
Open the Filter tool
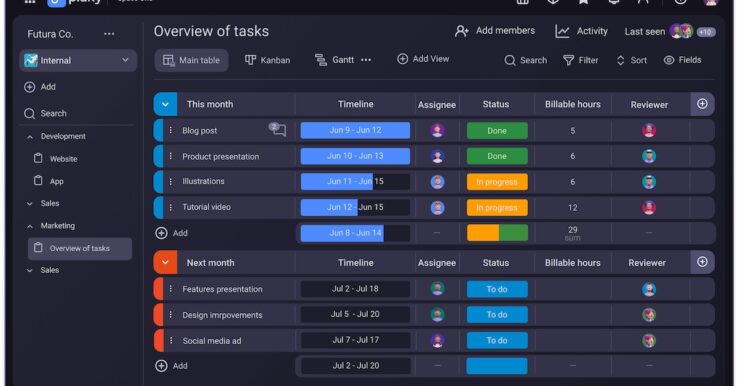point(581,60)
